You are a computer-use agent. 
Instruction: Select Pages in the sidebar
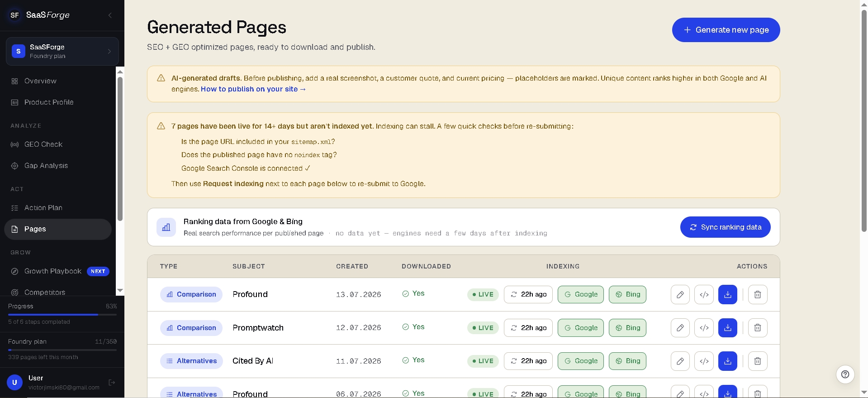[58, 229]
